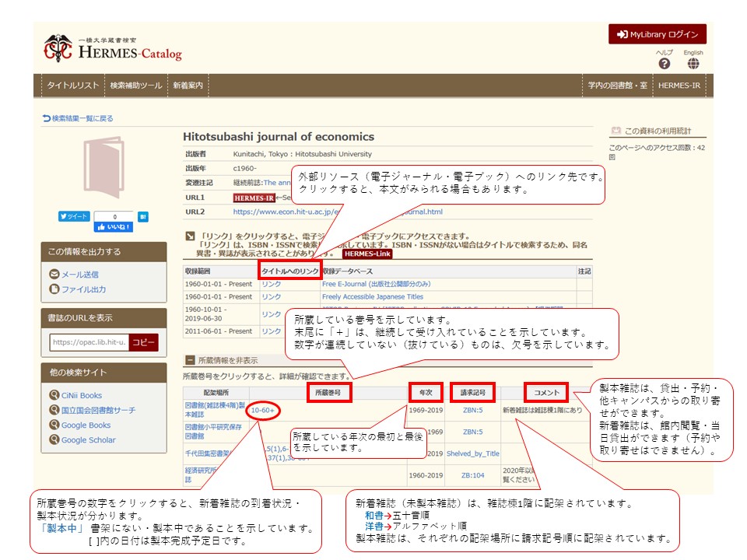
Task: Click the Twitter ツイート button
Action: (74, 216)
